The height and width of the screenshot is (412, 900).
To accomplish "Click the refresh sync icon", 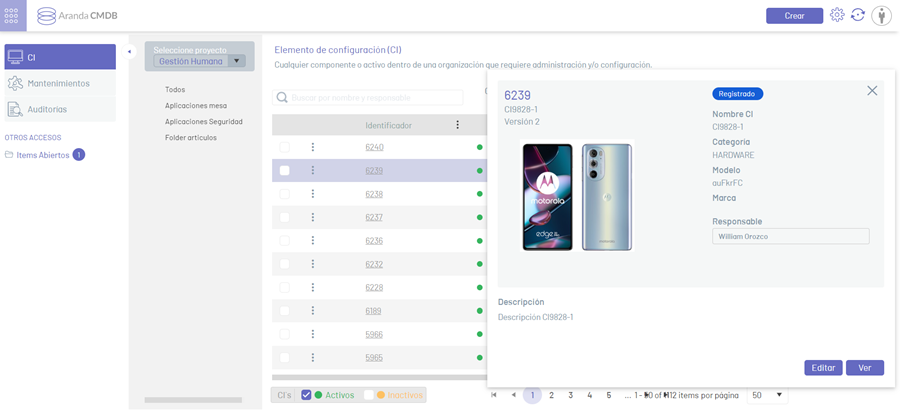I will [858, 15].
